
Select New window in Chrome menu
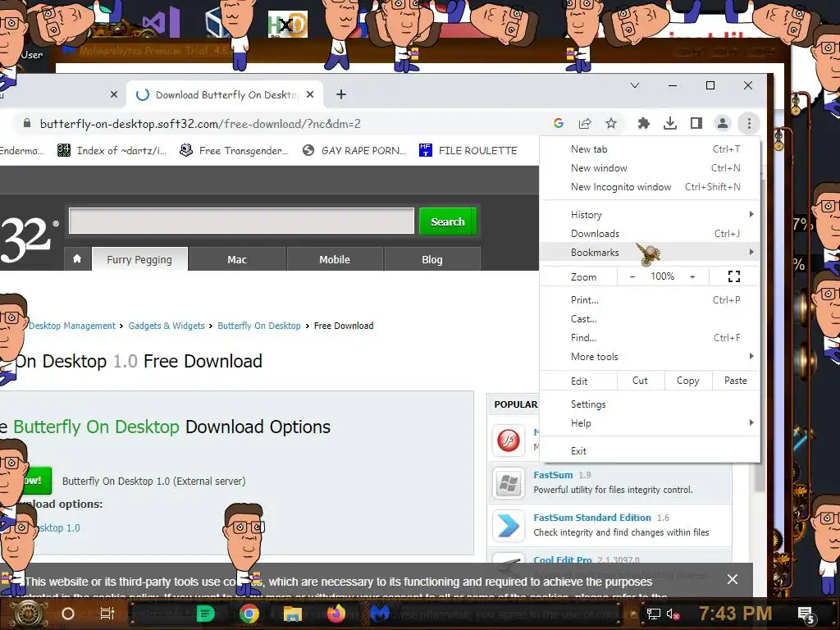650,167
